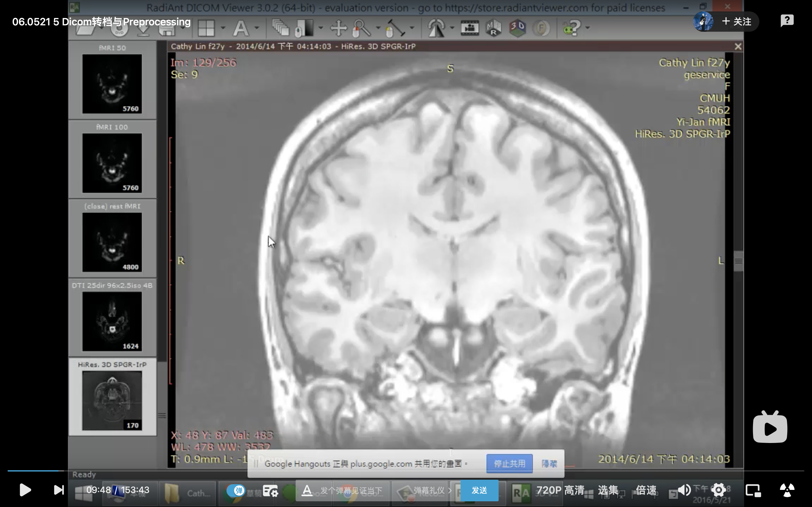Click the cine mode film icon
Screen dimensions: 812x507
tap(469, 28)
